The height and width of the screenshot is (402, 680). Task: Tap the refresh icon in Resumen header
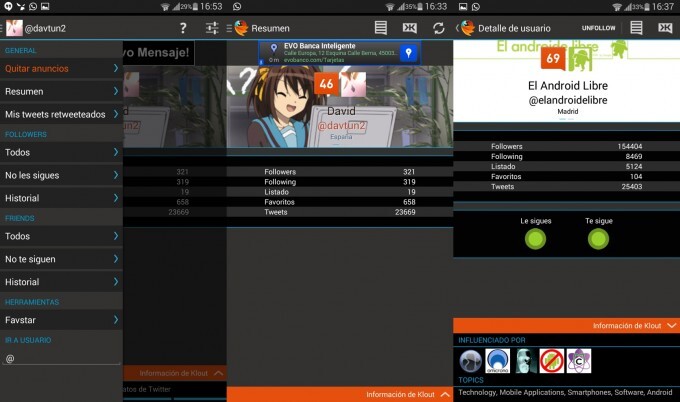pos(438,28)
